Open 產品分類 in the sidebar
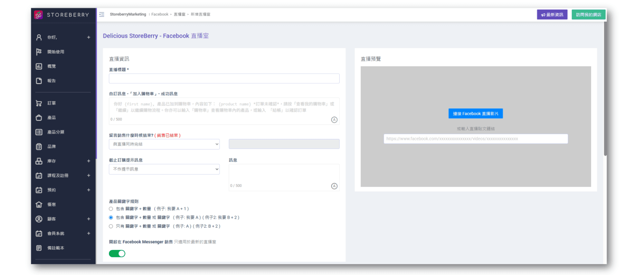644x275 pixels. (x=56, y=132)
